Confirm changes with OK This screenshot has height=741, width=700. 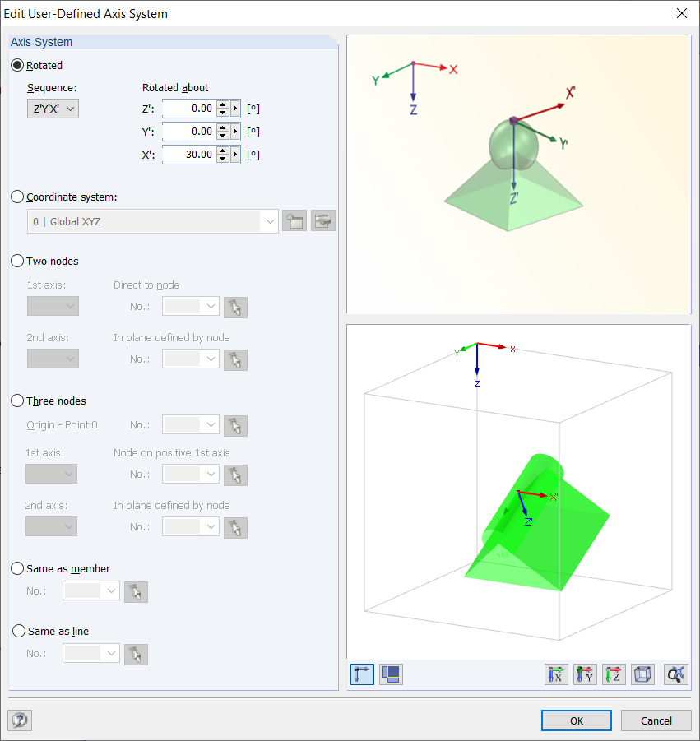coord(576,720)
